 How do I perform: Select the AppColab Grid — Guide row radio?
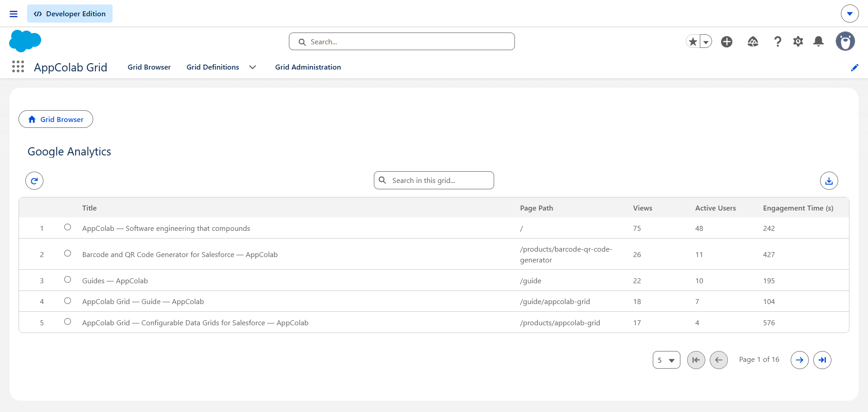(67, 301)
